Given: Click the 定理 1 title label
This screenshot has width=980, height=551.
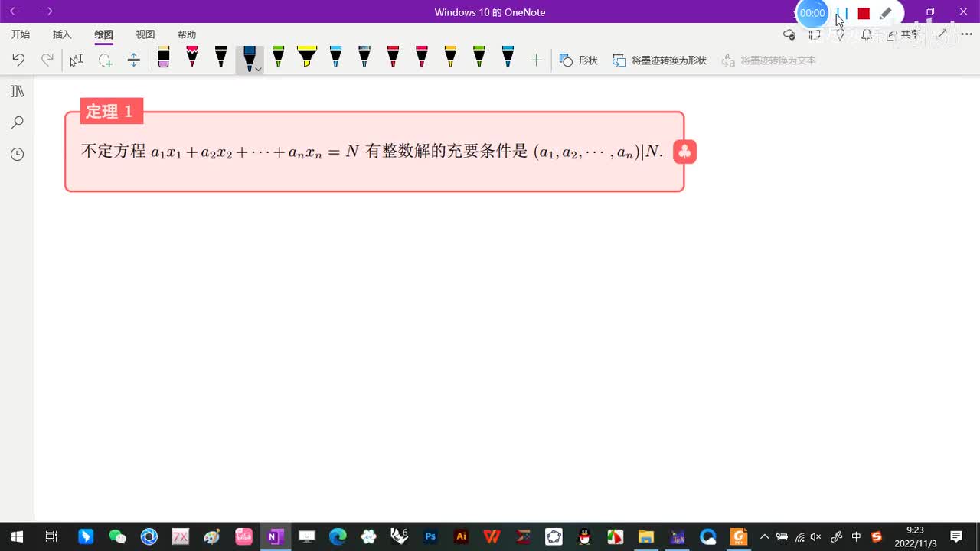Looking at the screenshot, I should tap(110, 112).
